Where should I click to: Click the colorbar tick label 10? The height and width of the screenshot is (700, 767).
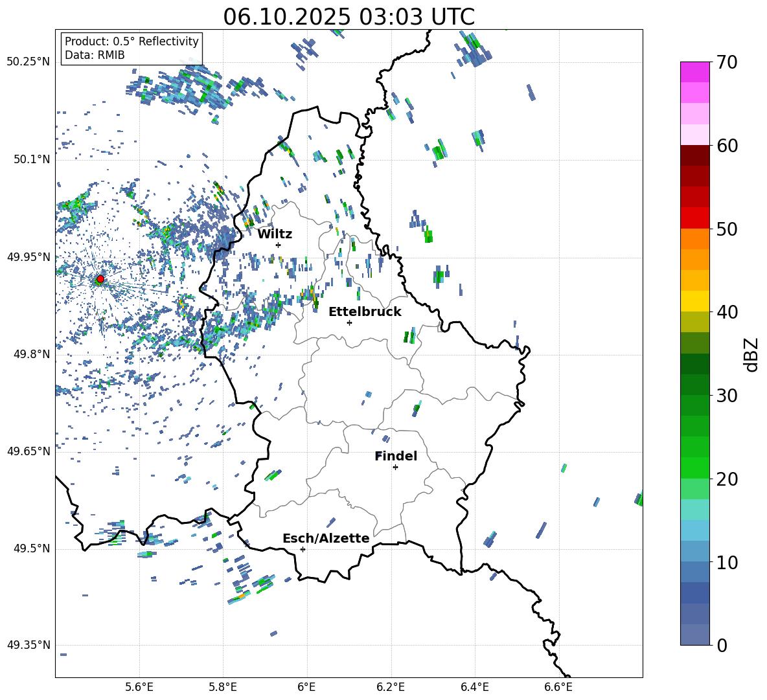[727, 562]
